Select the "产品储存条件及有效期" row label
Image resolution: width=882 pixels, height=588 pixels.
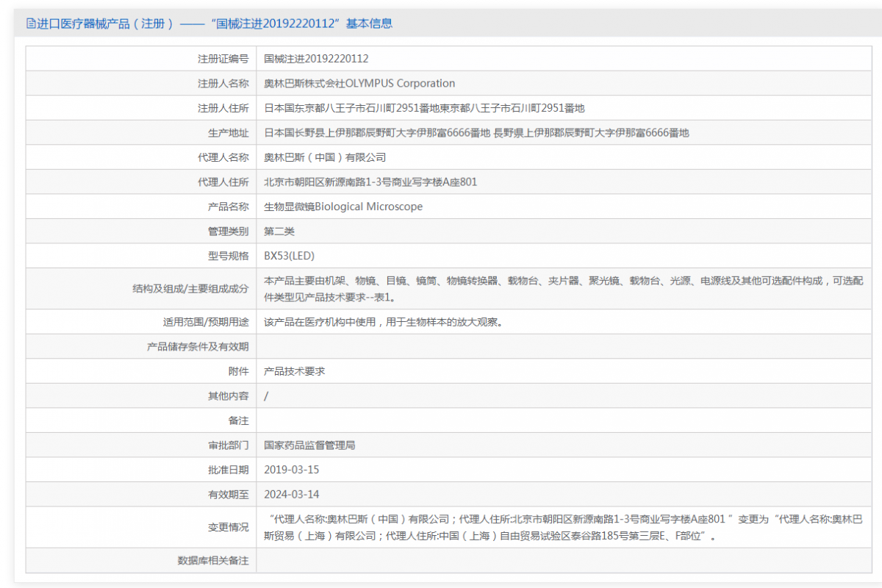198,346
